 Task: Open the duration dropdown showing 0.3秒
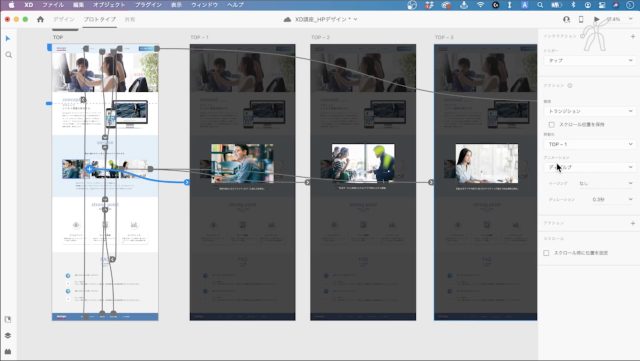[612, 199]
